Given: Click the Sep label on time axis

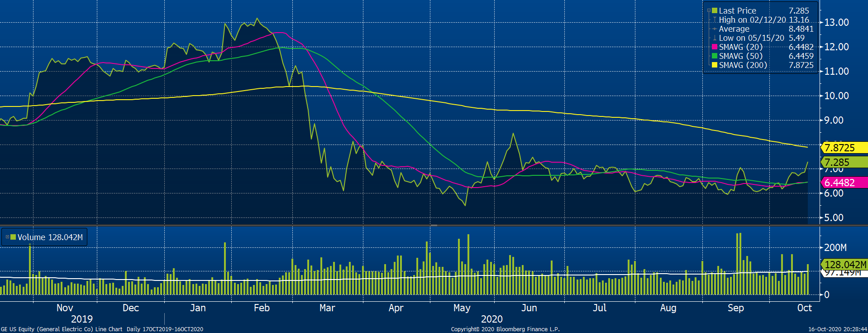Looking at the screenshot, I should pos(735,308).
